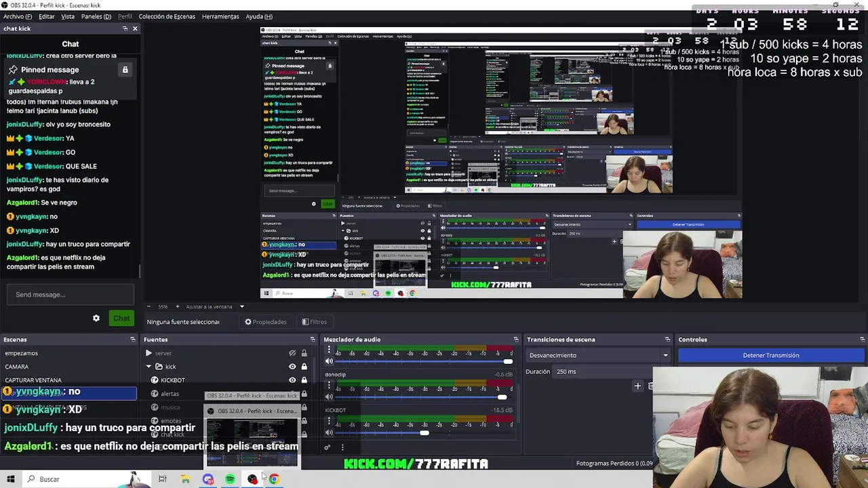Screen dimensions: 868x488
Task: Open Spotify from the taskbar
Action: 230,479
